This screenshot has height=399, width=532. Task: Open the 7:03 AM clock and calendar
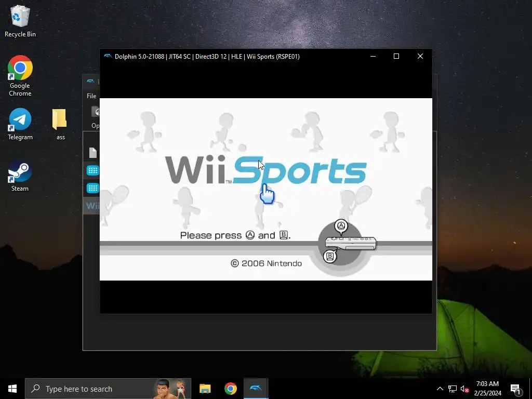[x=487, y=389]
